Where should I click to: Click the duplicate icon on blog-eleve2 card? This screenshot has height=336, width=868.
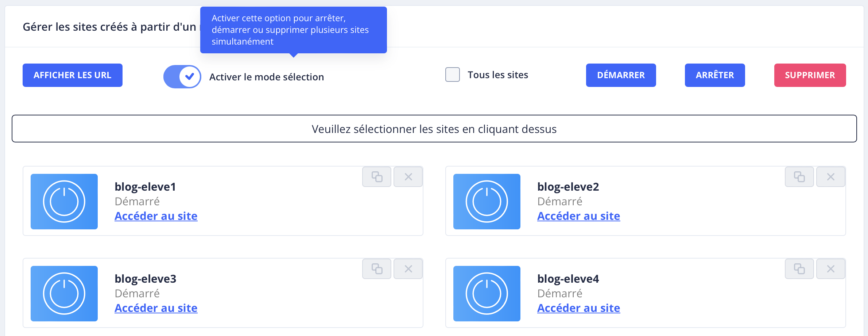point(799,177)
